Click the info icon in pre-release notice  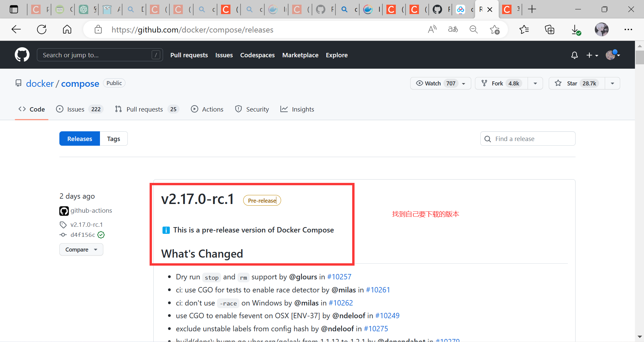(x=166, y=230)
